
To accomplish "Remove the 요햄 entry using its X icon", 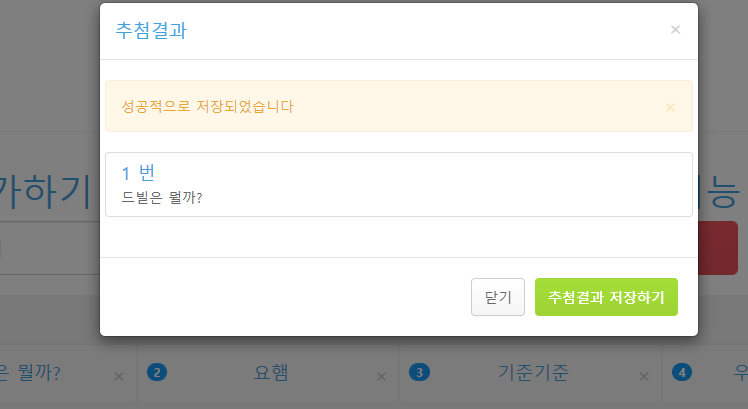I will tap(381, 377).
